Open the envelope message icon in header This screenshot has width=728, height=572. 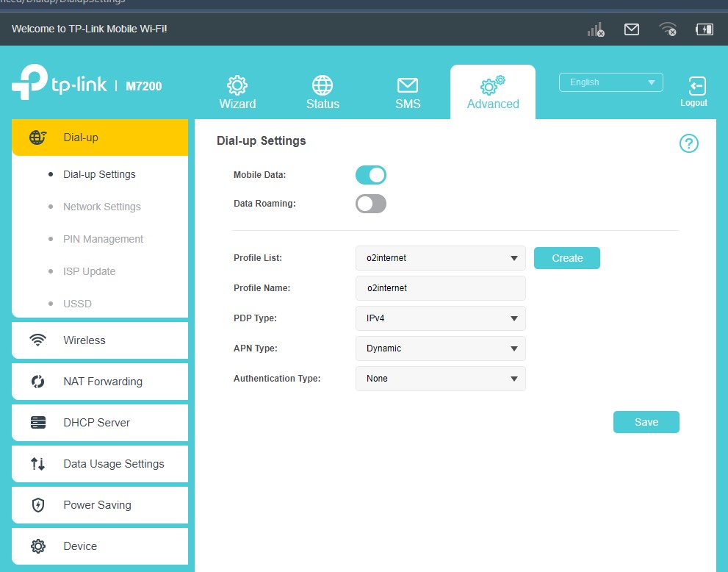tap(632, 29)
